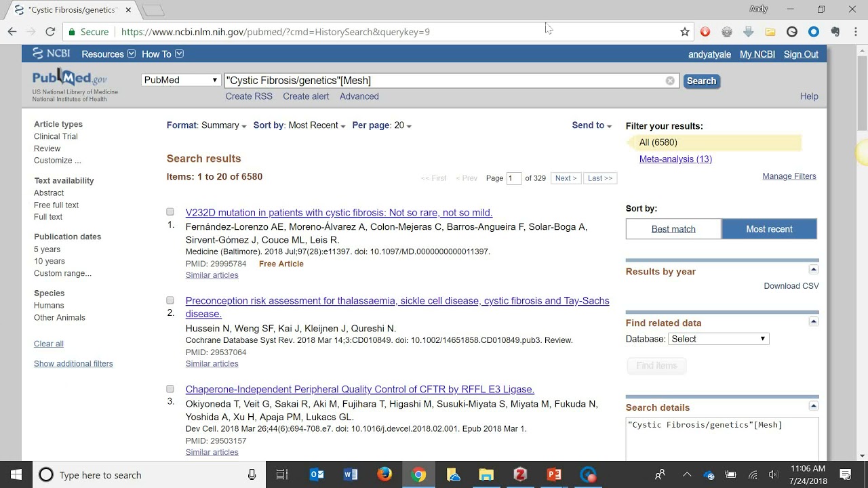
Task: Open Word from the taskbar
Action: (351, 475)
